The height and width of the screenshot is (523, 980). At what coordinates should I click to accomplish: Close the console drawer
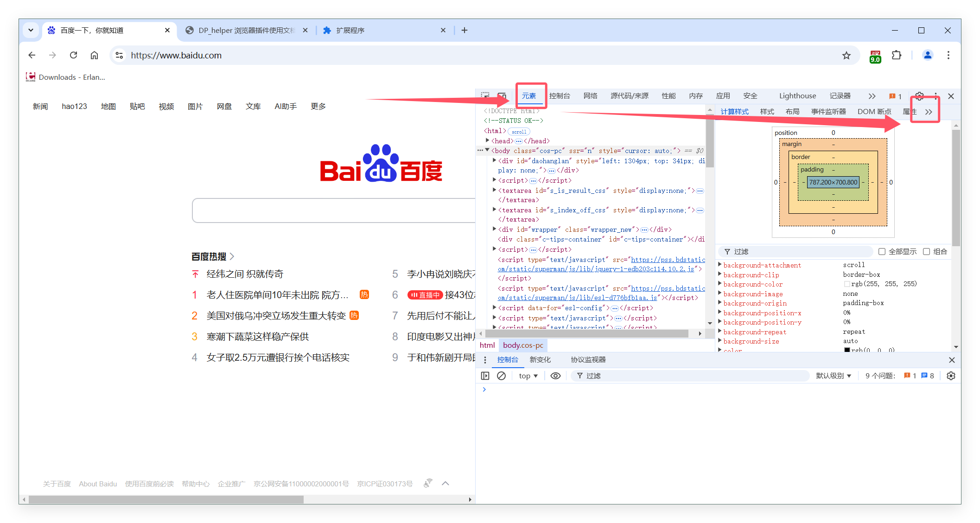pos(952,360)
